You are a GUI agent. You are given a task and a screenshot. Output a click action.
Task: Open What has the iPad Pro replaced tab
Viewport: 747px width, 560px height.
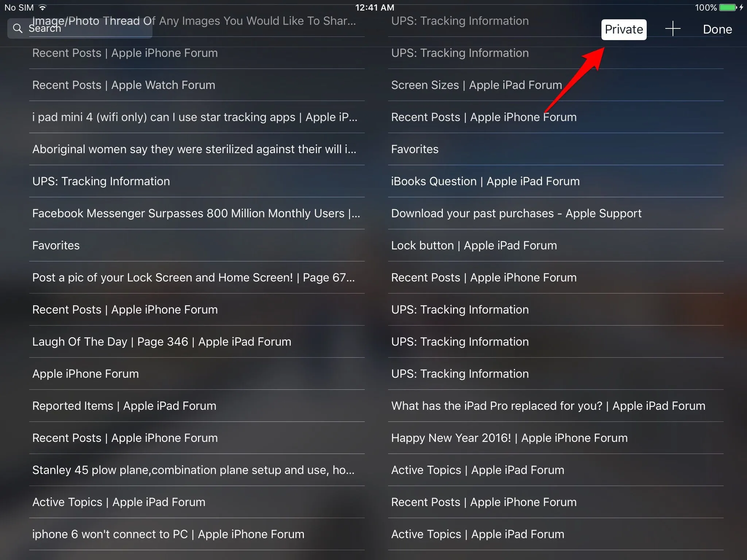(x=548, y=406)
